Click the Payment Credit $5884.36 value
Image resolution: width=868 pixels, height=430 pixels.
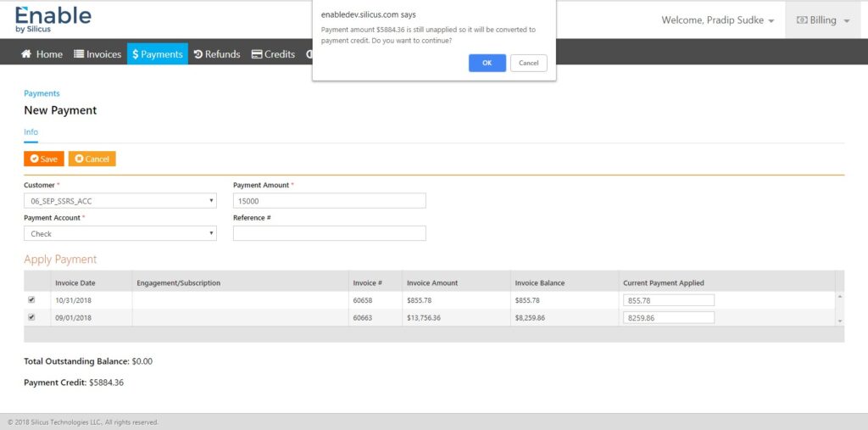(x=106, y=383)
